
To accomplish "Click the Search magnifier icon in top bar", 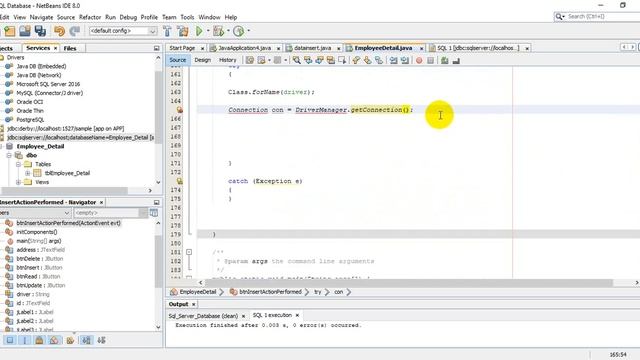I will point(559,17).
